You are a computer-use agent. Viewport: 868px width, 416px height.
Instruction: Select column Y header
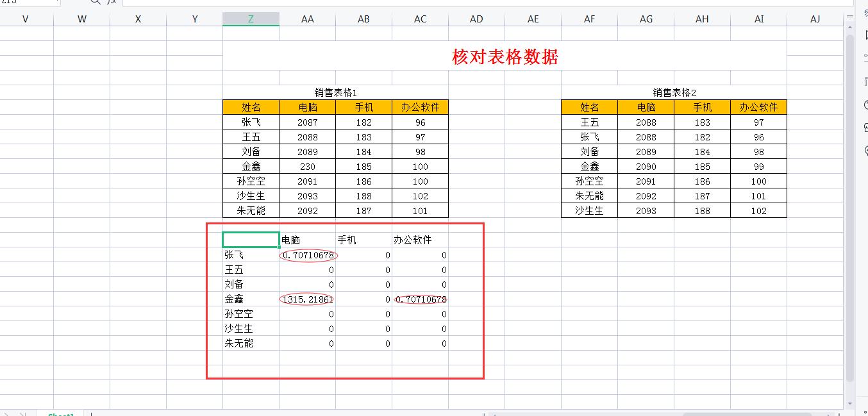coord(195,19)
